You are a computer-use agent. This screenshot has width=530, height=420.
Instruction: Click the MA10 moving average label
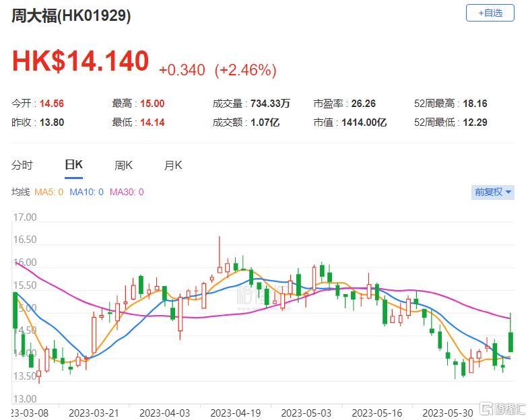[x=86, y=193]
